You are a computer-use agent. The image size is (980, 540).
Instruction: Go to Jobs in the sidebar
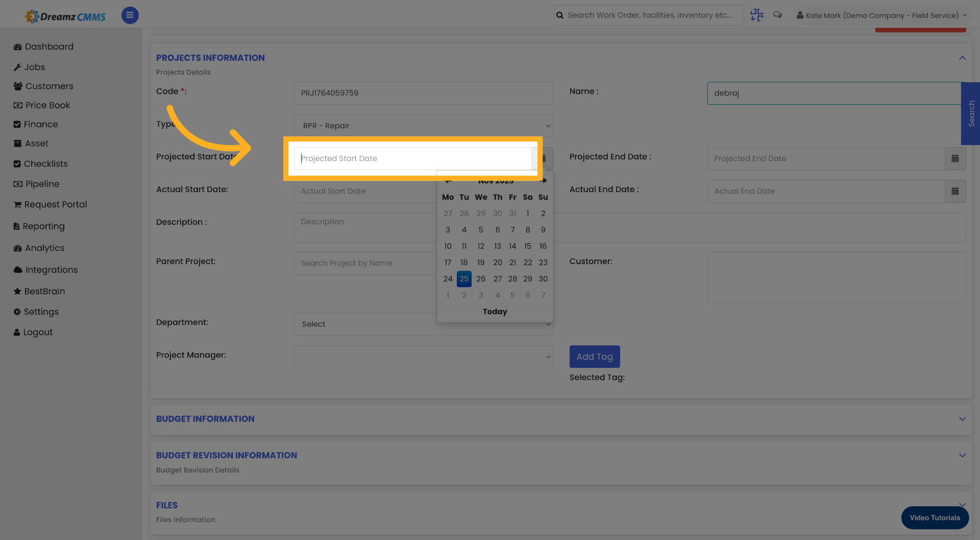coord(29,67)
